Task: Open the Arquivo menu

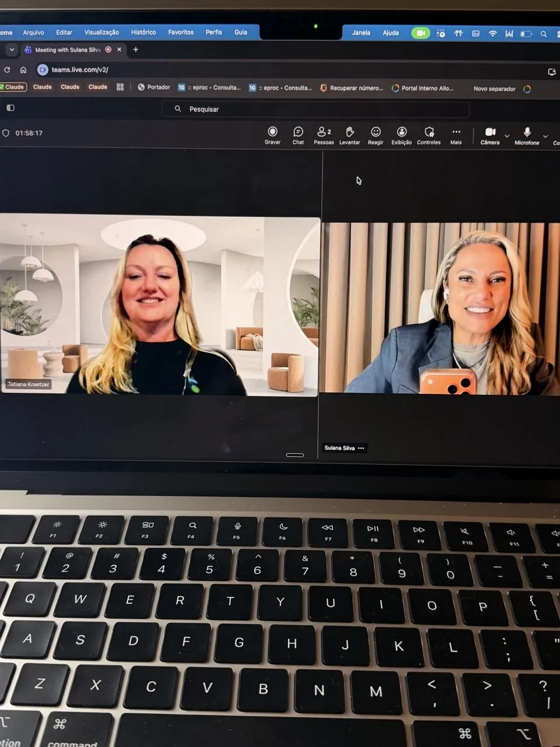Action: pos(33,32)
